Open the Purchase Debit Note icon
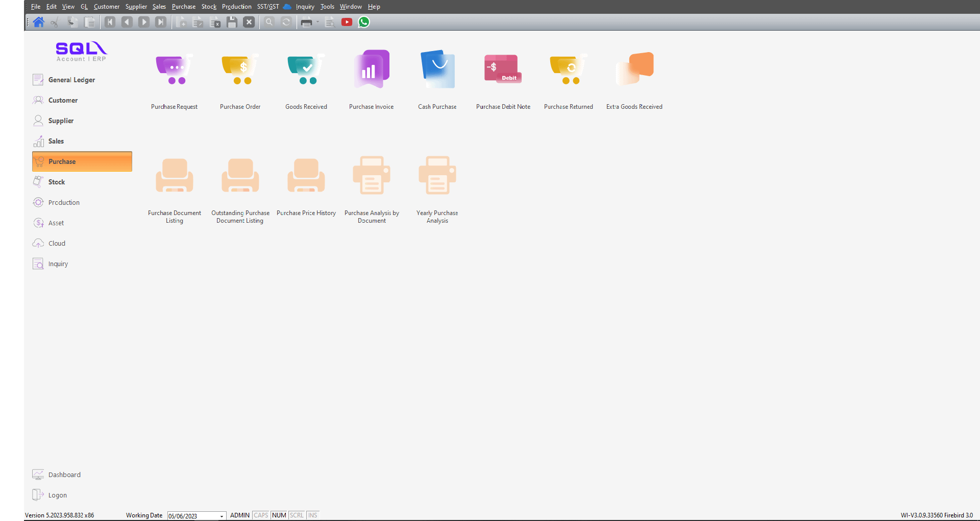Screen dimensions: 980x521 pos(503,70)
